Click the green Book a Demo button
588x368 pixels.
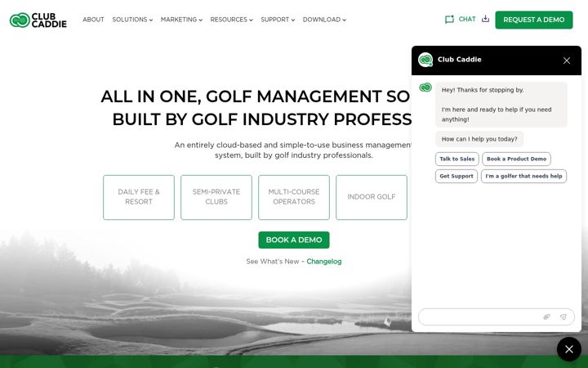(x=294, y=240)
